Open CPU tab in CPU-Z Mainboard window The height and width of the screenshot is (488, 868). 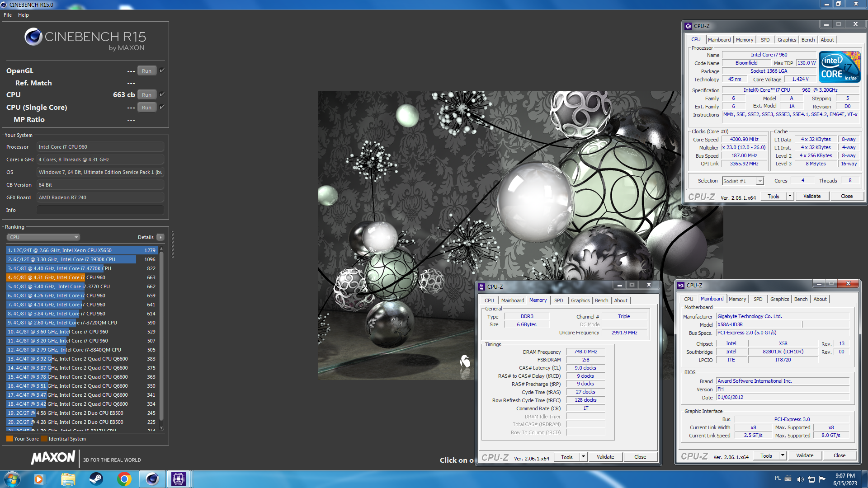688,299
